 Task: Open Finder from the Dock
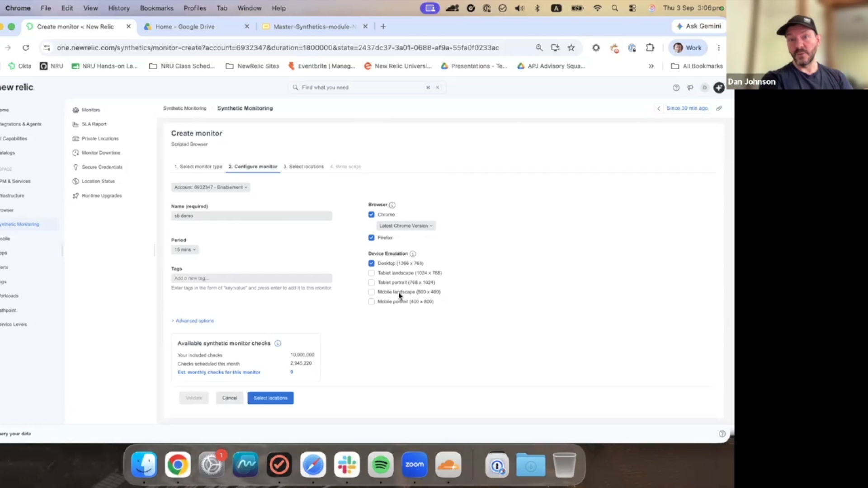pos(144,465)
